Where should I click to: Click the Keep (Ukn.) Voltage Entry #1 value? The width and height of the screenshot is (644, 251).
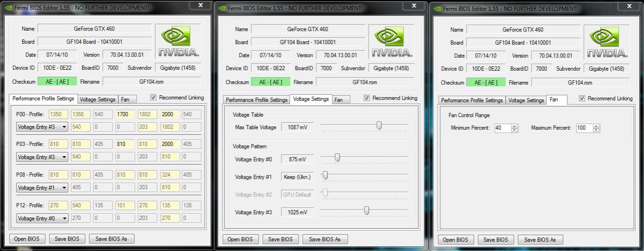pos(297,177)
